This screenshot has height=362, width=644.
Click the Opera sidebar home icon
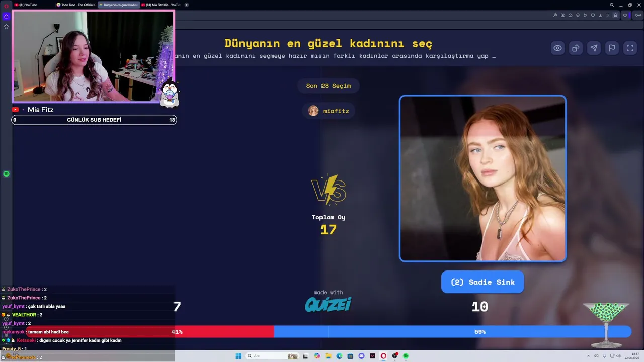[6, 16]
